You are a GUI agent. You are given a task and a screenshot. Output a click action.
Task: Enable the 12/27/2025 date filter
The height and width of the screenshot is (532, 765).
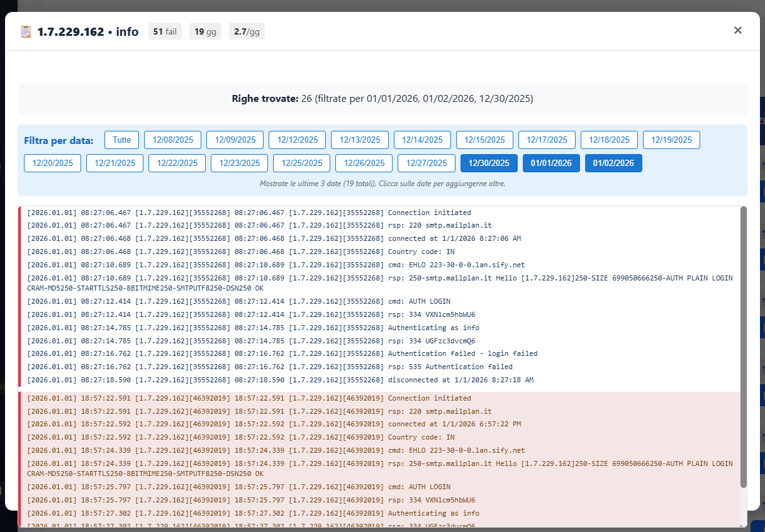pyautogui.click(x=427, y=163)
